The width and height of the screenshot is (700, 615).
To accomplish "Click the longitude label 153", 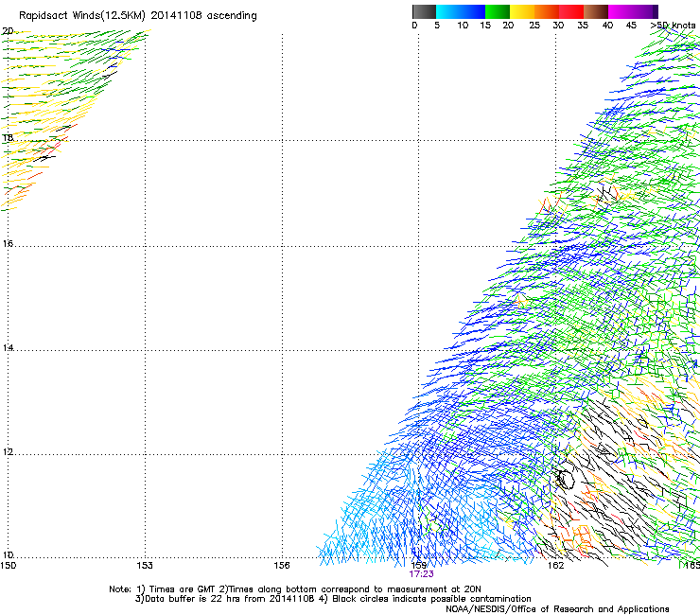I will point(145,566).
